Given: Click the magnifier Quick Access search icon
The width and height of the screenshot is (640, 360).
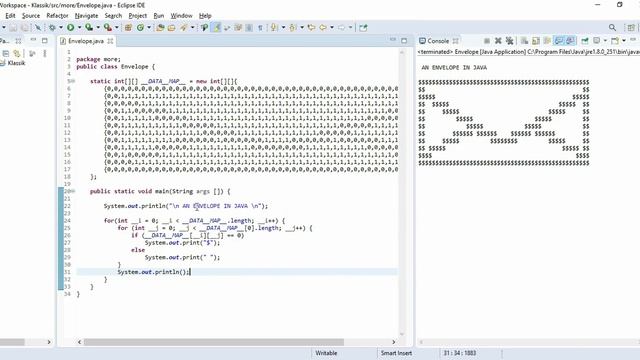Looking at the screenshot, I should click(612, 27).
